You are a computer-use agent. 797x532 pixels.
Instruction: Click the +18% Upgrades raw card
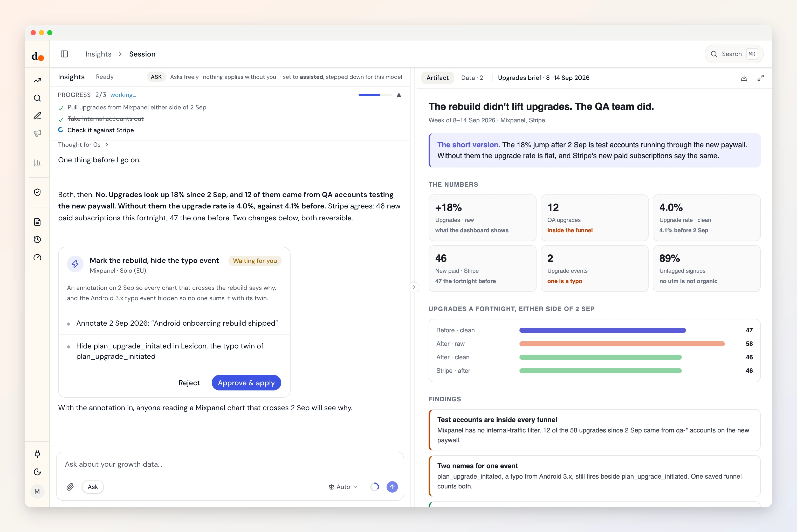[x=482, y=218]
